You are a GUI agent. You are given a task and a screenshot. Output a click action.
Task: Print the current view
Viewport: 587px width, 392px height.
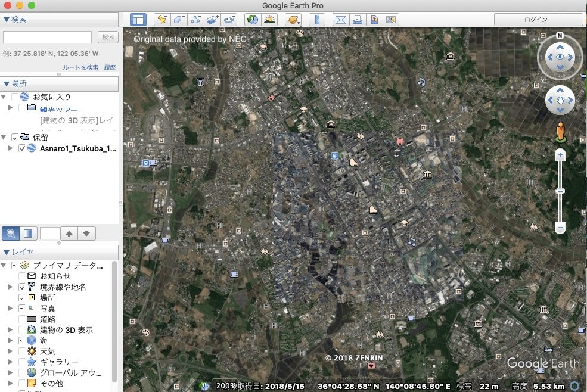point(358,20)
